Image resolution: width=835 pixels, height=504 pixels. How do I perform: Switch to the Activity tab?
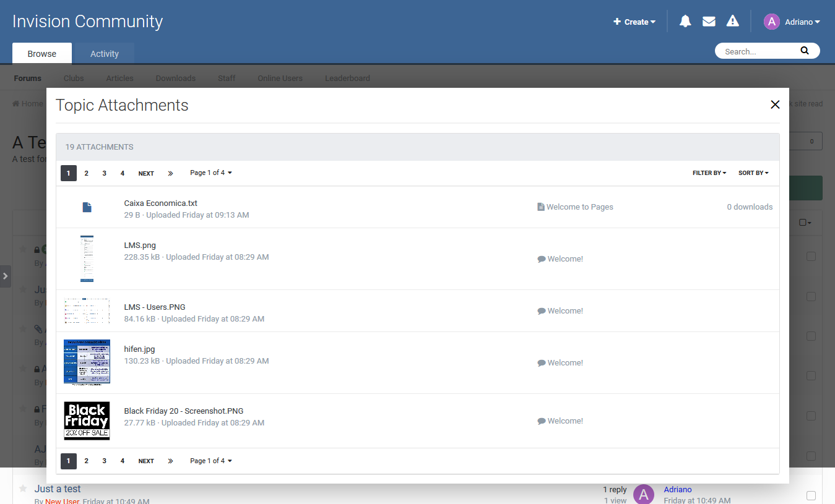point(104,54)
